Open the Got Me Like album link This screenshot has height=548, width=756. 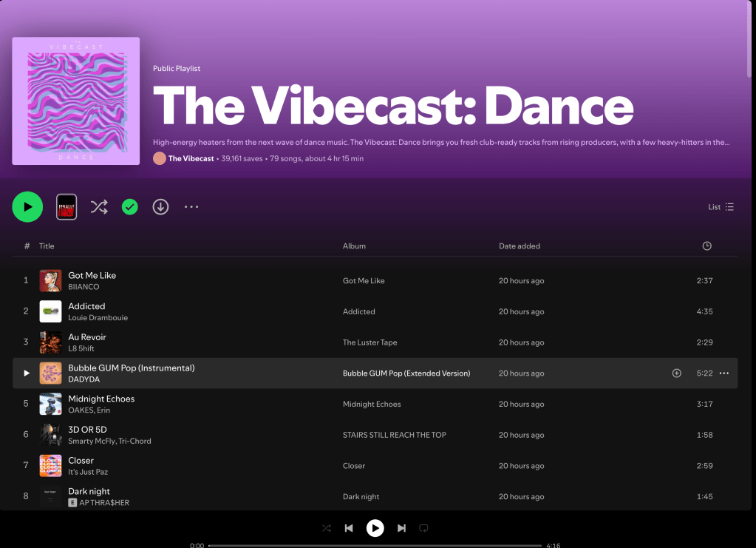[364, 281]
